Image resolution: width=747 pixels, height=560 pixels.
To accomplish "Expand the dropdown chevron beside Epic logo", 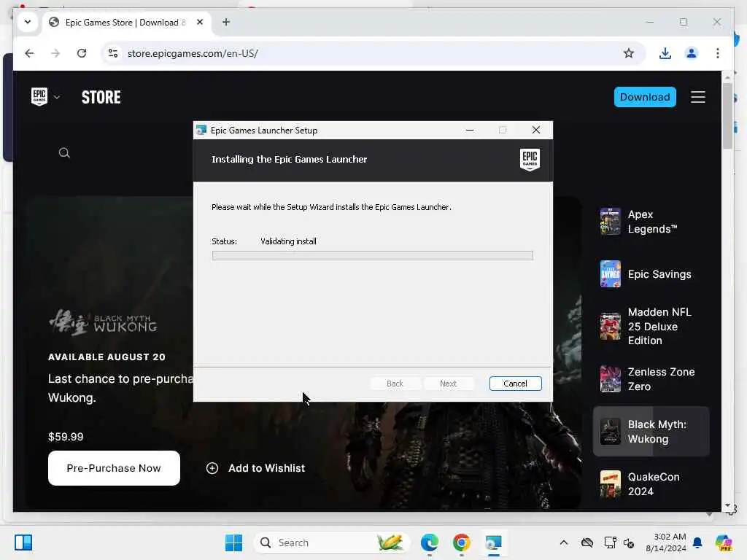I will point(57,97).
